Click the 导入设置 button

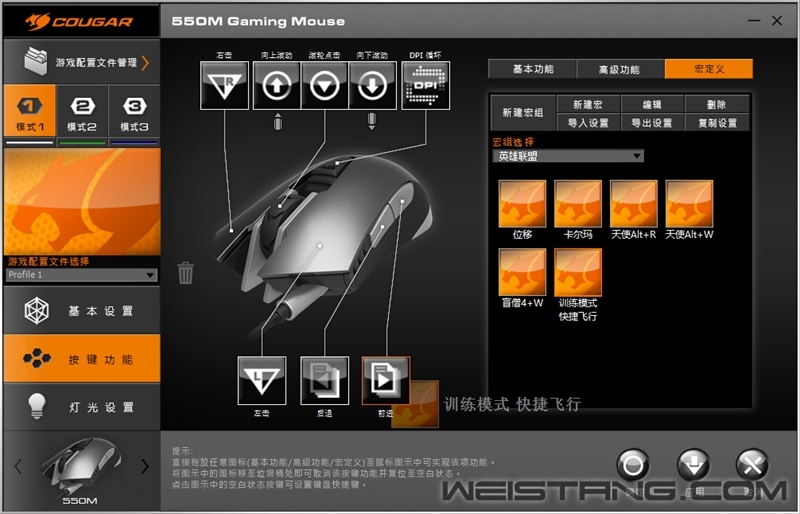588,123
